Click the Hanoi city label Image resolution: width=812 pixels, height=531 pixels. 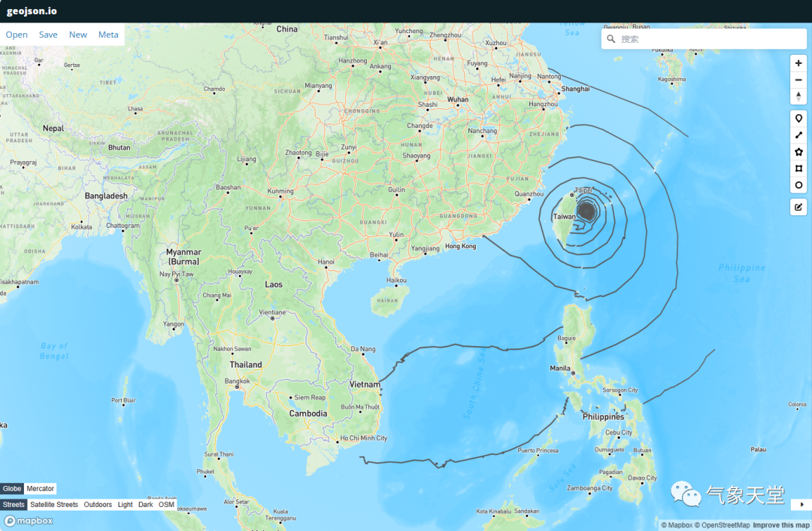point(326,262)
